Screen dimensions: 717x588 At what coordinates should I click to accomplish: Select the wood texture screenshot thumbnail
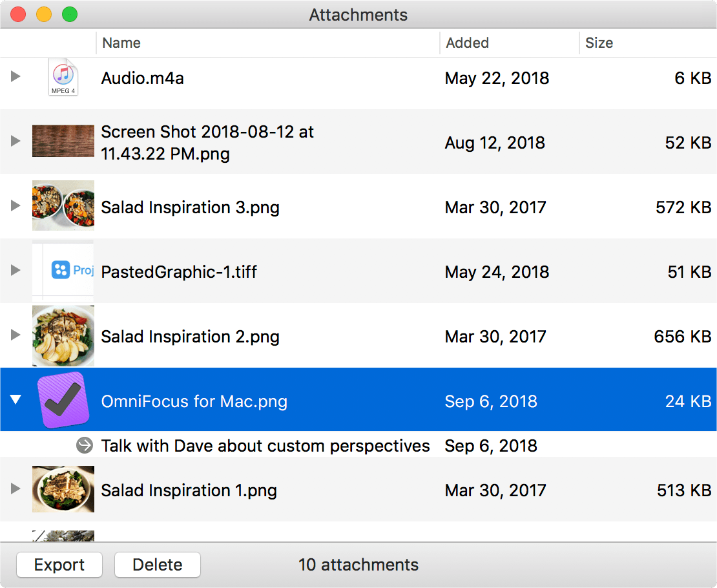click(63, 141)
